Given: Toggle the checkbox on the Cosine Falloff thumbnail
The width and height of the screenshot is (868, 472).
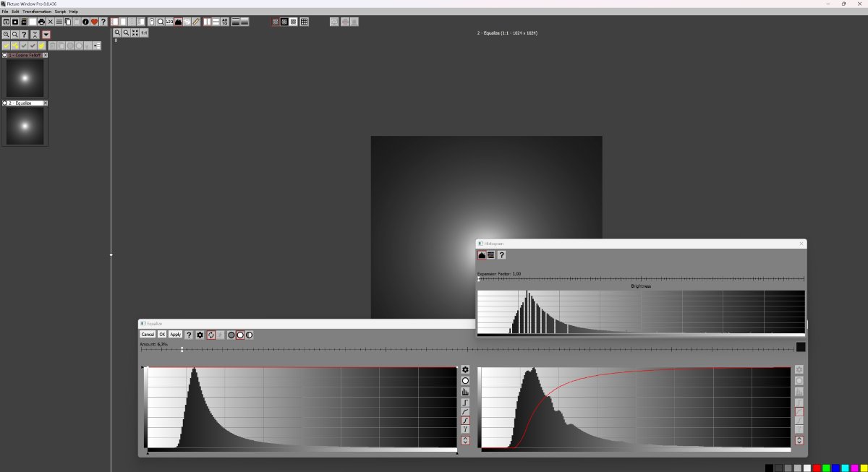Looking at the screenshot, I should [x=4, y=55].
